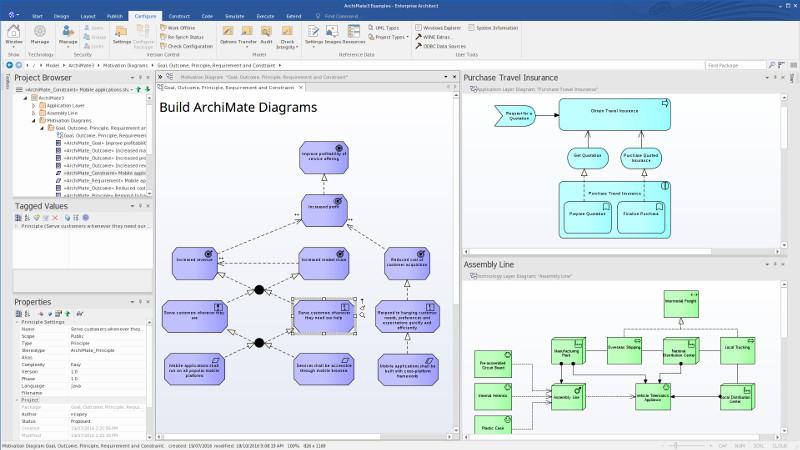This screenshot has height=450, width=800.
Task: Click the Transfer icon in Model group
Action: pos(247,34)
